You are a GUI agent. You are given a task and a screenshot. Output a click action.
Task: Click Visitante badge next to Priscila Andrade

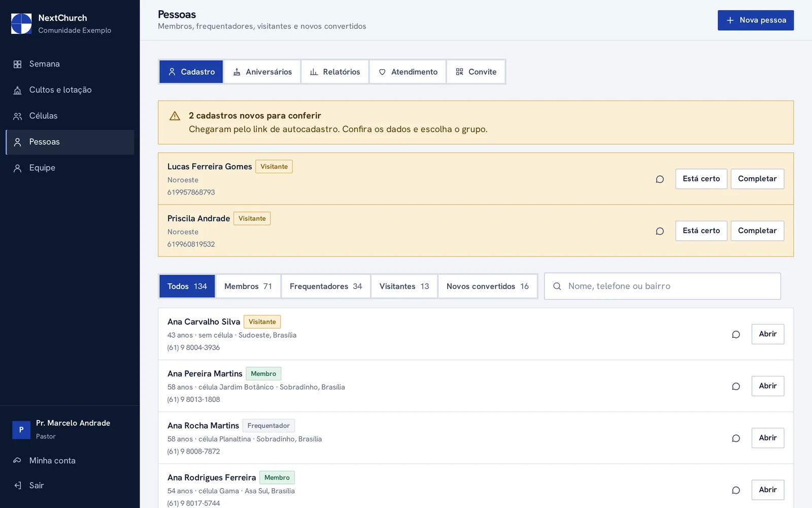252,218
